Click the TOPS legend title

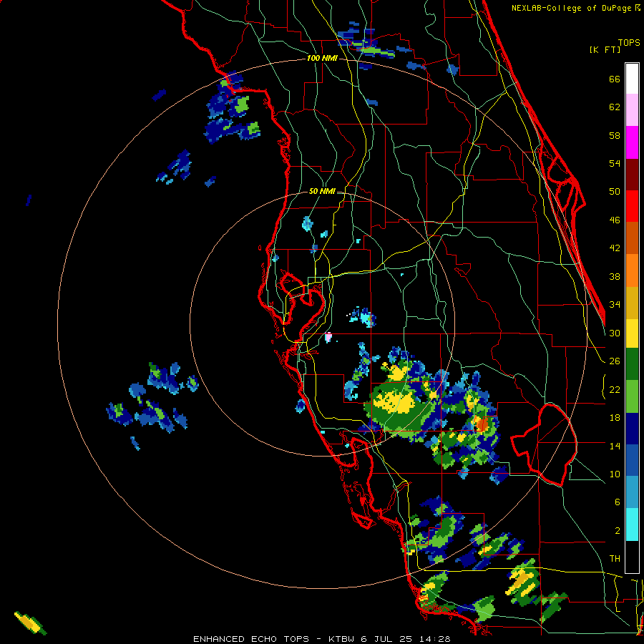(629, 42)
